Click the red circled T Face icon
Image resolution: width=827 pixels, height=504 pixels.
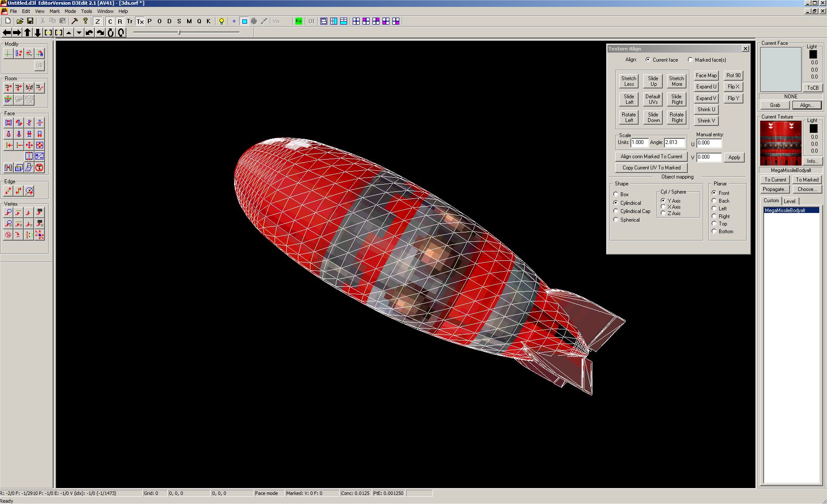click(39, 168)
